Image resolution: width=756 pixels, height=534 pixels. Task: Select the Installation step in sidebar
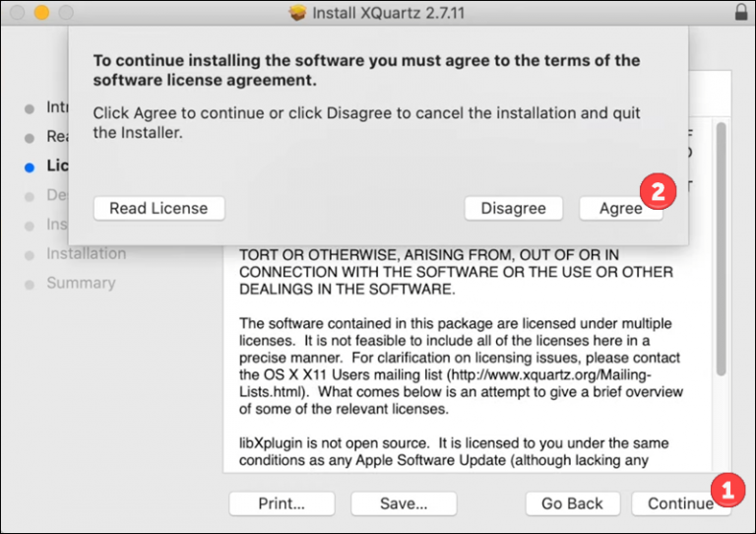click(x=87, y=253)
